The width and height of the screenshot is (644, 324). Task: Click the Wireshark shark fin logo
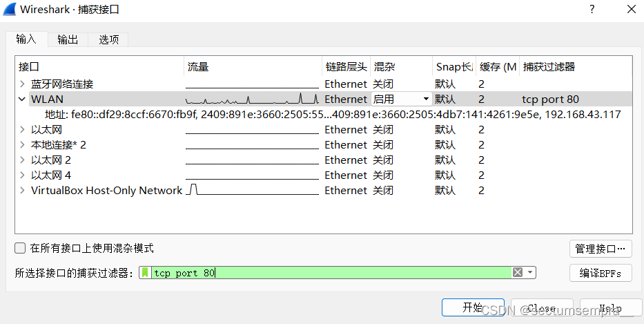10,9
